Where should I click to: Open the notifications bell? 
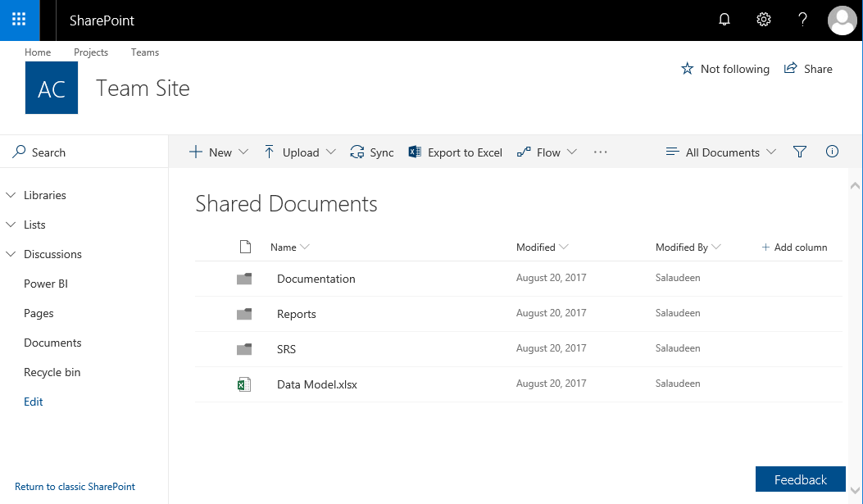[724, 20]
